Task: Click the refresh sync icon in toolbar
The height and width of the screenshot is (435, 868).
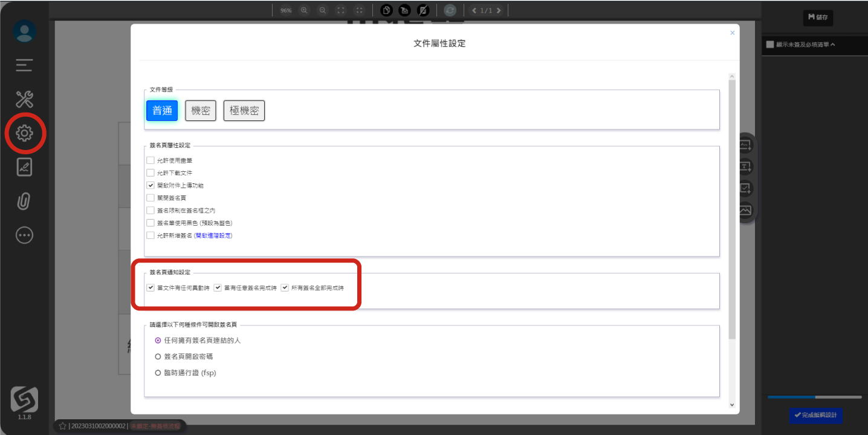Action: (450, 10)
